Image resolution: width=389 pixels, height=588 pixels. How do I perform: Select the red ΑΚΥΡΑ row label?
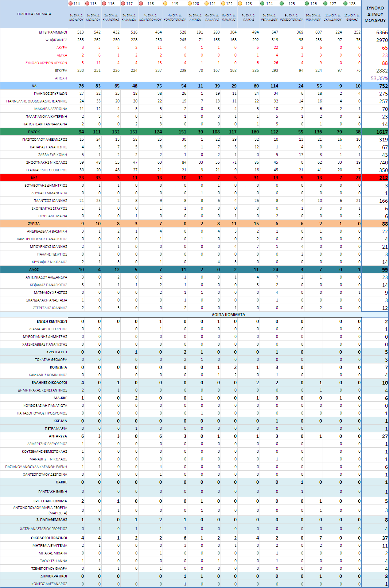point(62,47)
